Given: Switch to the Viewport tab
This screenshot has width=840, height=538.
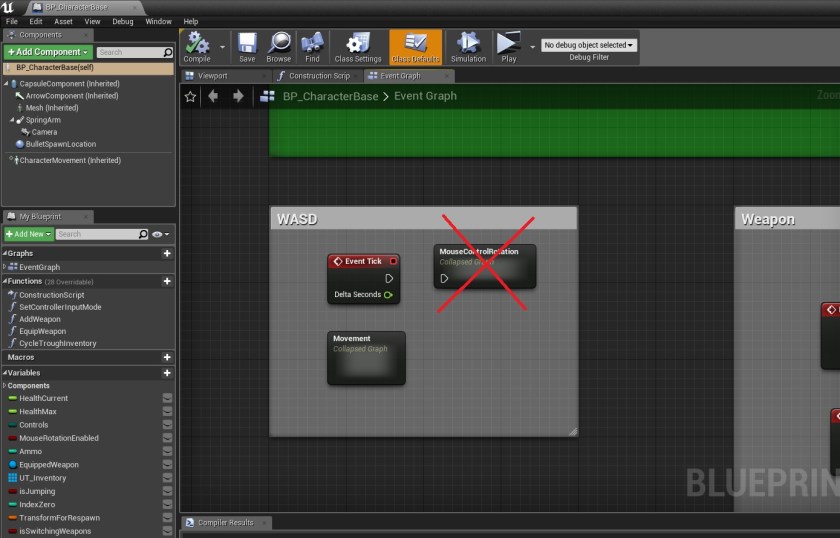Looking at the screenshot, I should pos(212,75).
